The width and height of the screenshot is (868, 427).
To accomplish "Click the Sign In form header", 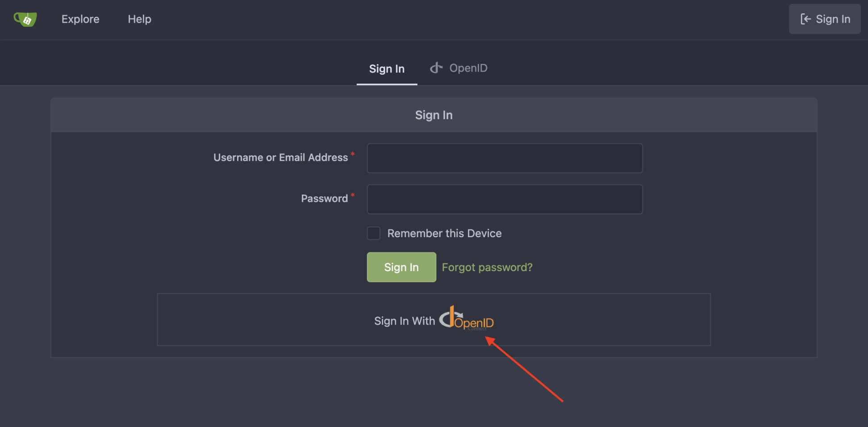I will (434, 115).
